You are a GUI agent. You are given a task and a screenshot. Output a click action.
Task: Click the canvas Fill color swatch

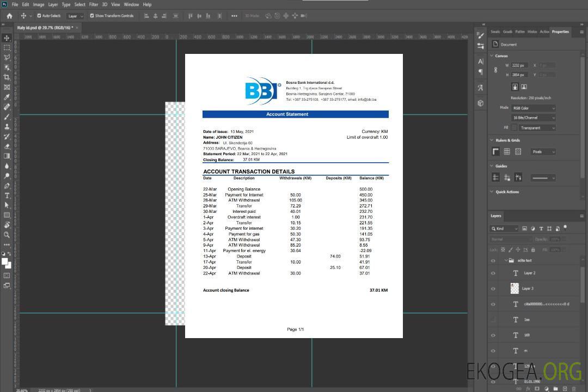(514, 128)
